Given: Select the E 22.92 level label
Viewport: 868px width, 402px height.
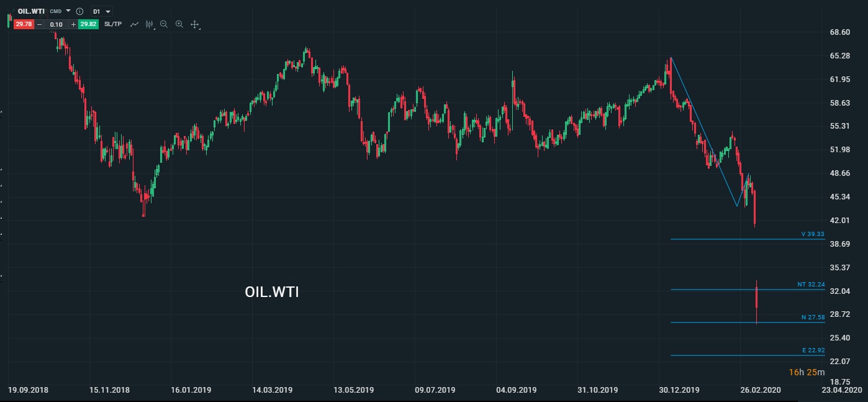Looking at the screenshot, I should coord(813,350).
